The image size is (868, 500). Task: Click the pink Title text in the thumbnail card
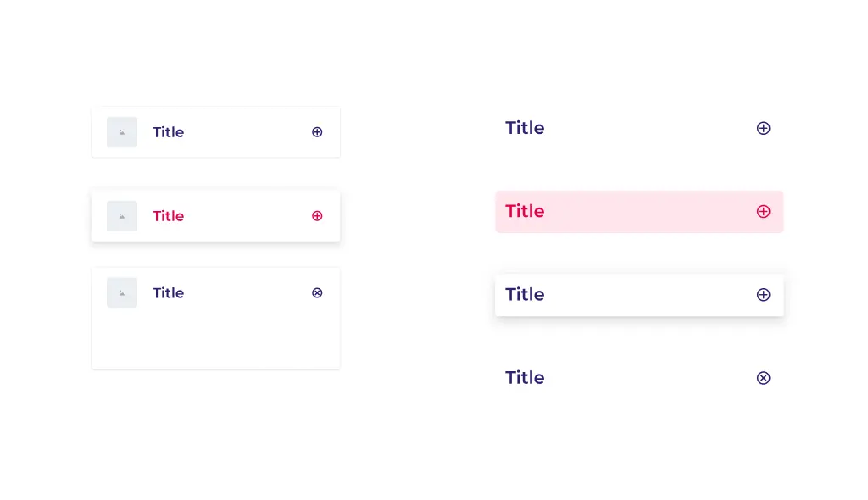(168, 216)
